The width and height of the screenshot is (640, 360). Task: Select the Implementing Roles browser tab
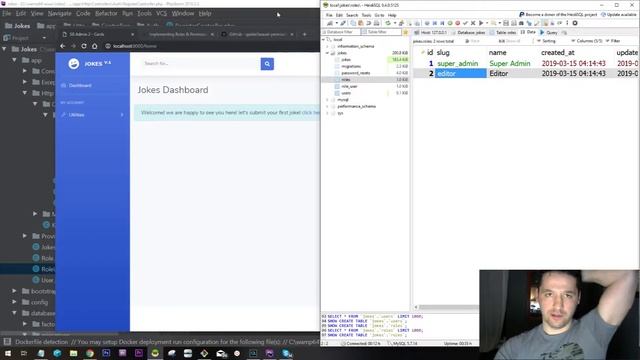point(178,34)
